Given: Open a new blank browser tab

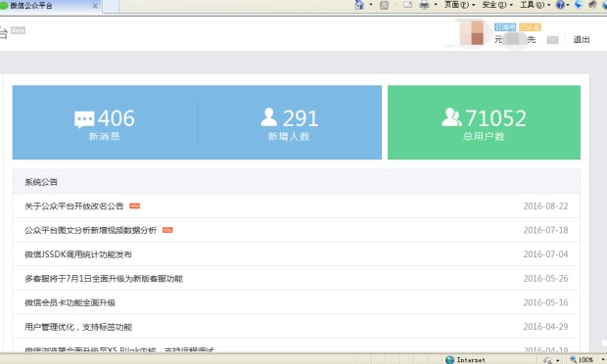Looking at the screenshot, I should point(111,6).
